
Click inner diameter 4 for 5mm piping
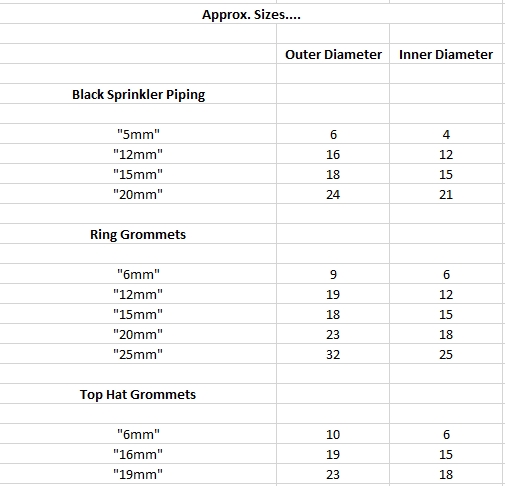[x=446, y=134]
